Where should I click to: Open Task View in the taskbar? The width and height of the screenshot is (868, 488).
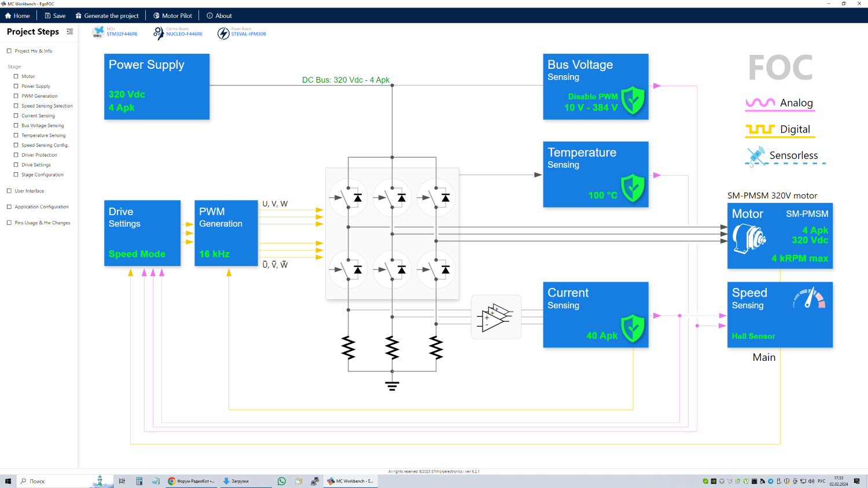tap(122, 481)
